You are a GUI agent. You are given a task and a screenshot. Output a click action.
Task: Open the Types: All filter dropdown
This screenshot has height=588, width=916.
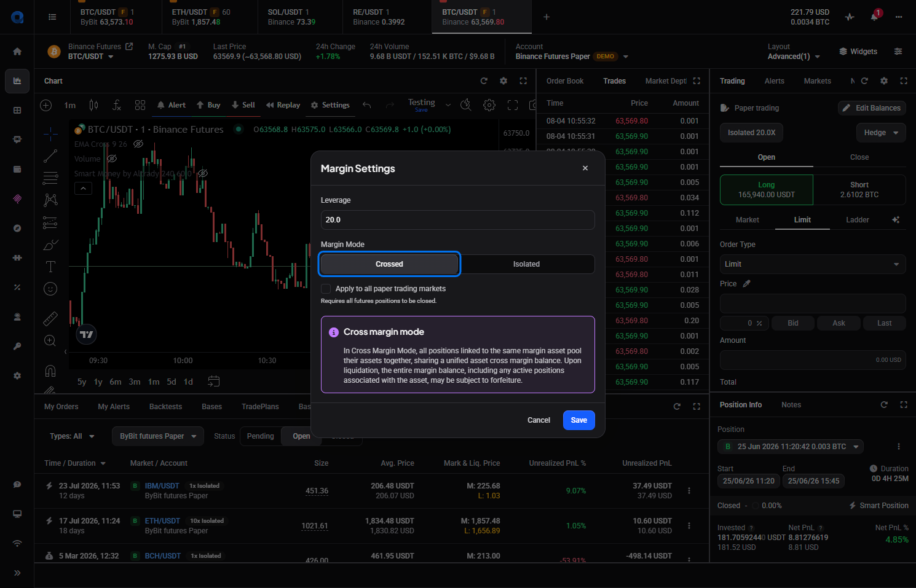pyautogui.click(x=72, y=436)
